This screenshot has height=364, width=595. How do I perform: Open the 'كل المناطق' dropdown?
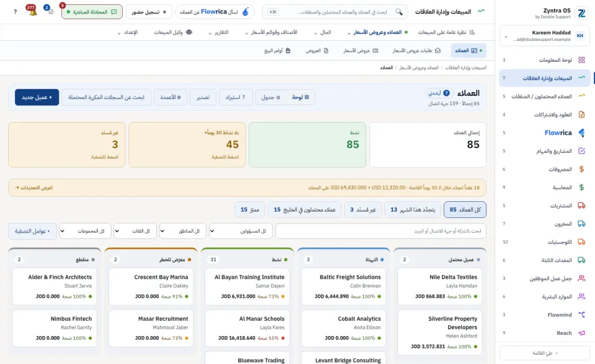182,231
